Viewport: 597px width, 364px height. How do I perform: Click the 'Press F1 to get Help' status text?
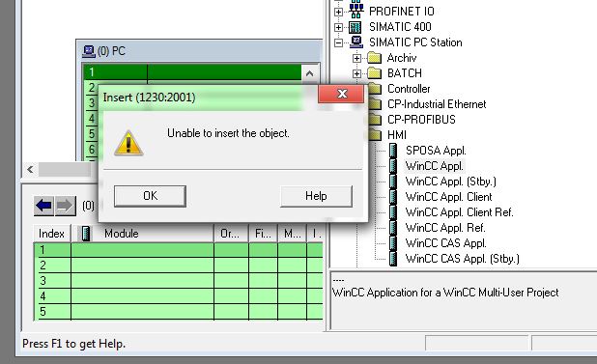[73, 344]
